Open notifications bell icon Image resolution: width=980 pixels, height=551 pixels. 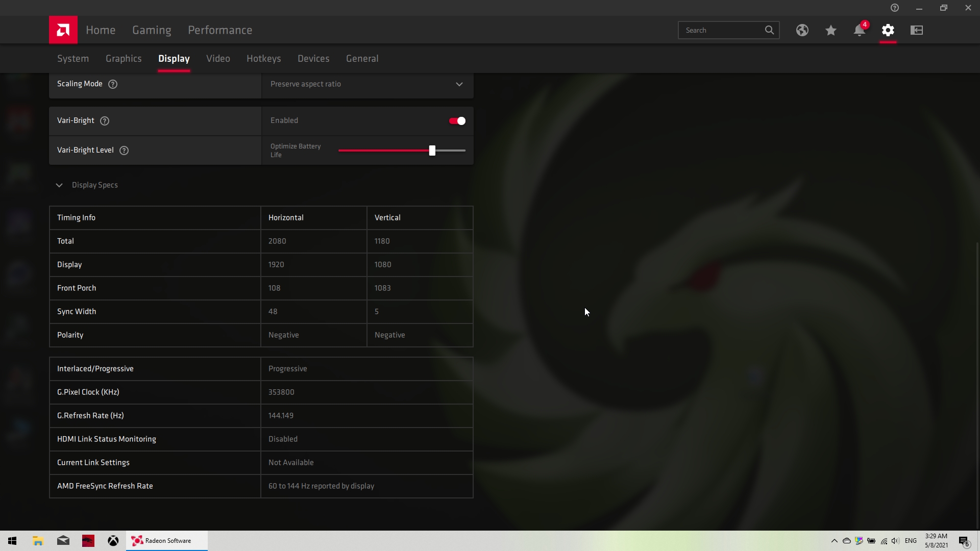(x=860, y=30)
